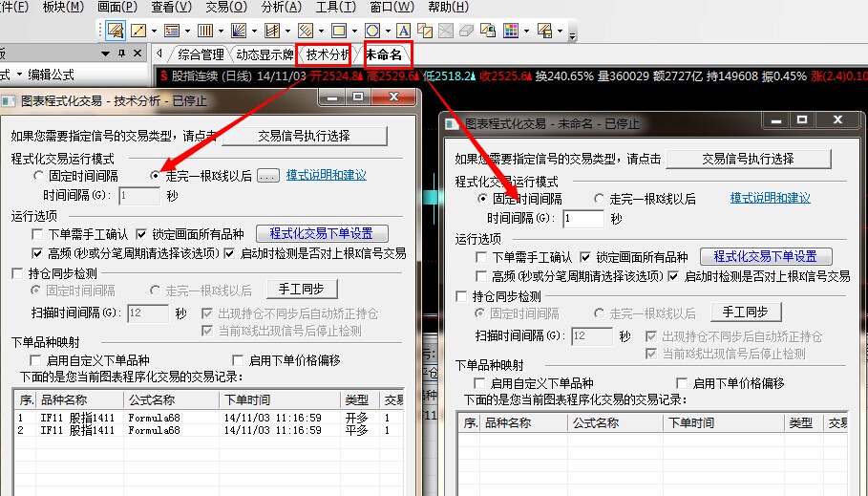
Task: Select 走完一根K线以后 run mode in 未命名 dialog
Action: 599,199
